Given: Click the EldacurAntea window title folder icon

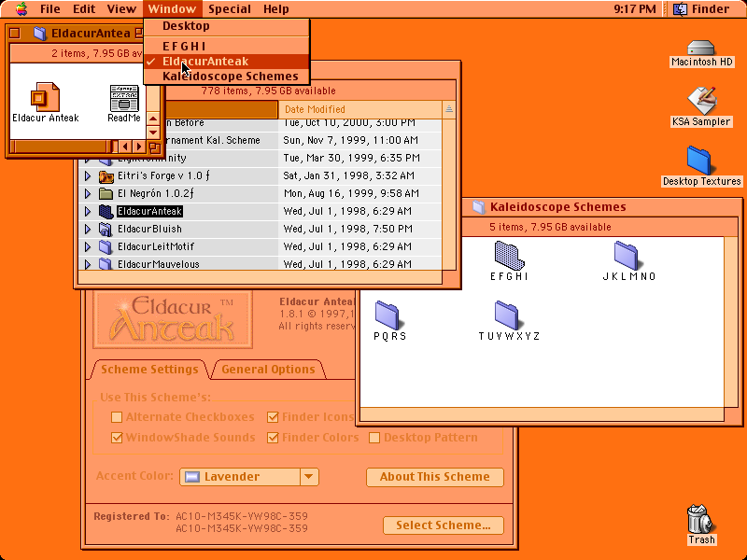Looking at the screenshot, I should [x=40, y=33].
